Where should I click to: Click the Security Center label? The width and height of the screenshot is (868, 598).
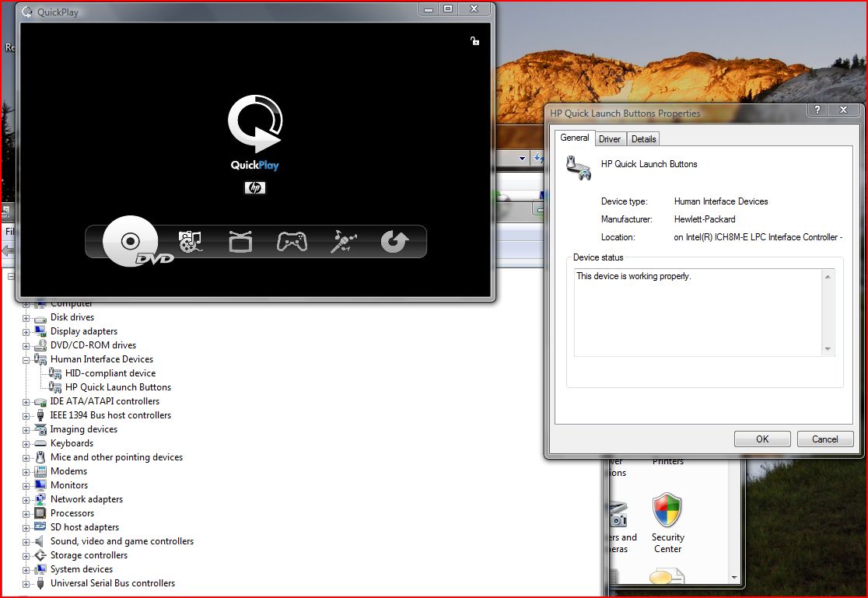click(x=667, y=544)
